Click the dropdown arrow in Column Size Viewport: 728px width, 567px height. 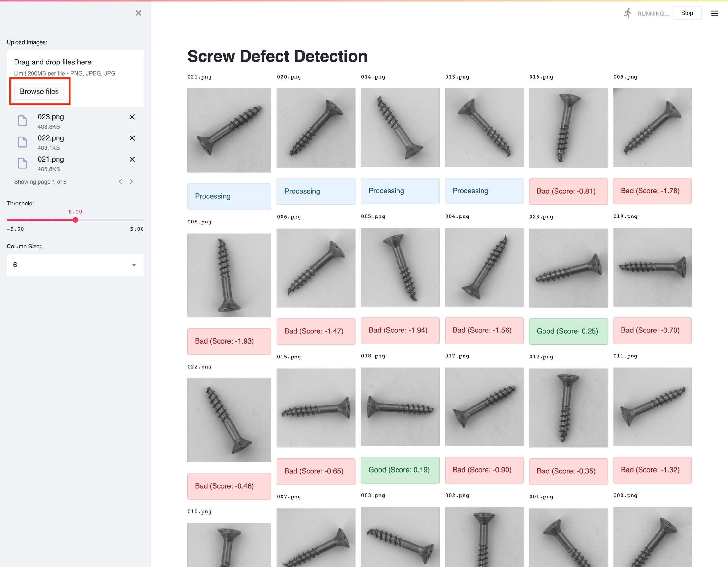tap(134, 265)
